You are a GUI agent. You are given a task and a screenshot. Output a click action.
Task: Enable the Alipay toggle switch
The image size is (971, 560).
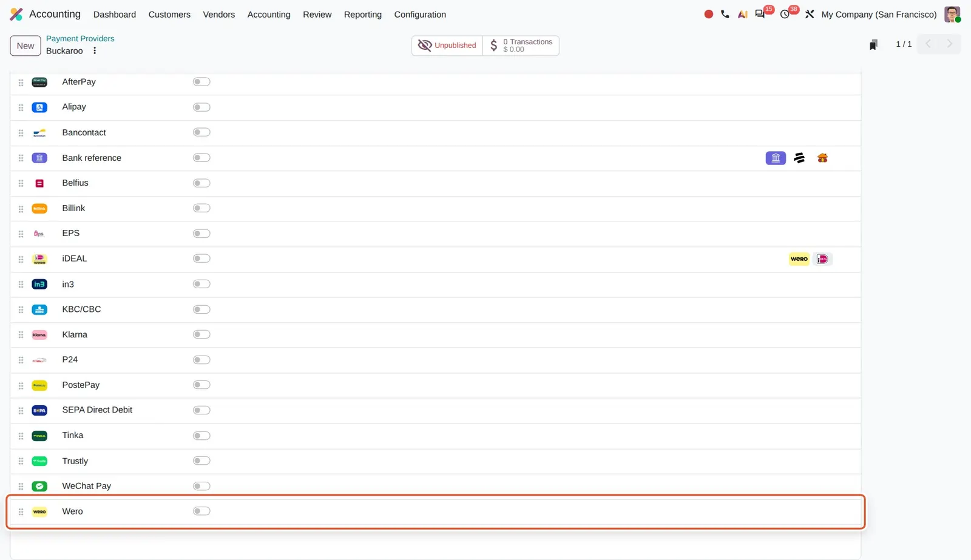click(x=201, y=107)
